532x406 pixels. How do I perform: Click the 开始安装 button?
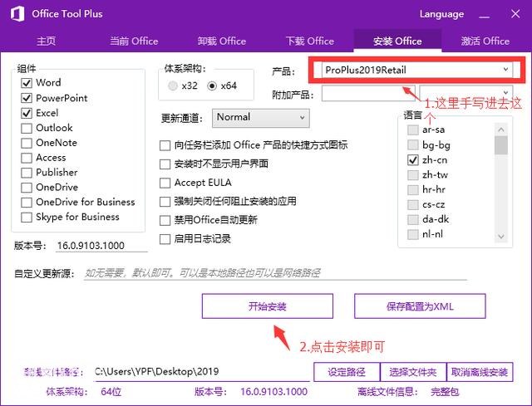(268, 306)
